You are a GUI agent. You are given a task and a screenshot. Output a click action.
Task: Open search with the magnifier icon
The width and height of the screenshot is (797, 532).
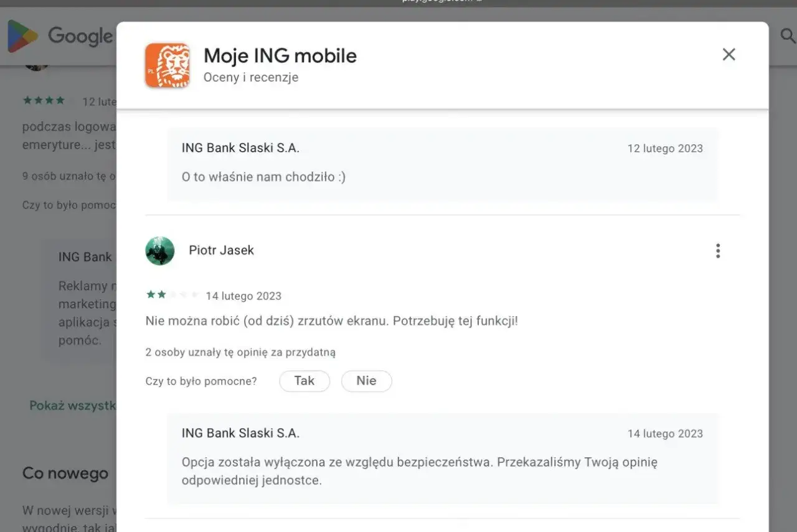pyautogui.click(x=788, y=36)
